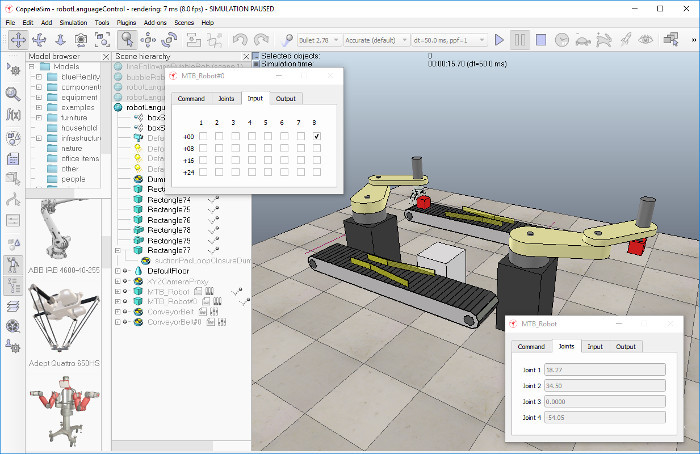Switch to Command tab in MTB_Robot#0
Viewport: 700px width, 454px height.
tap(191, 99)
